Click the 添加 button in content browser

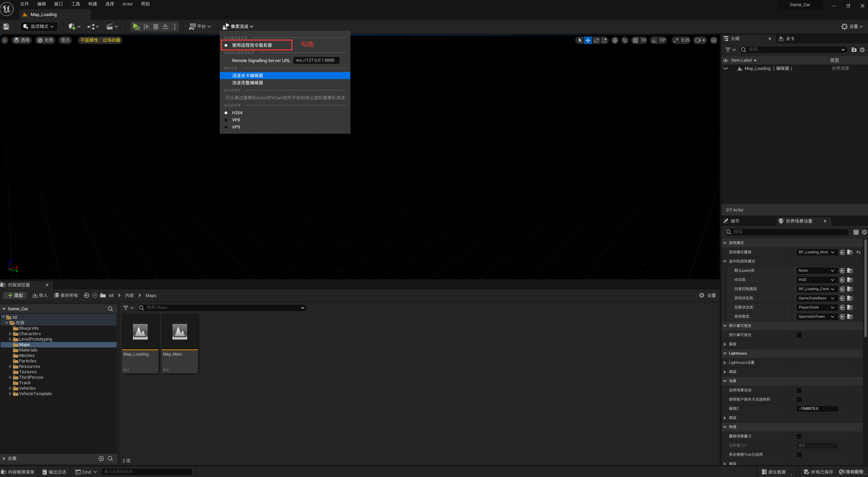[15, 296]
